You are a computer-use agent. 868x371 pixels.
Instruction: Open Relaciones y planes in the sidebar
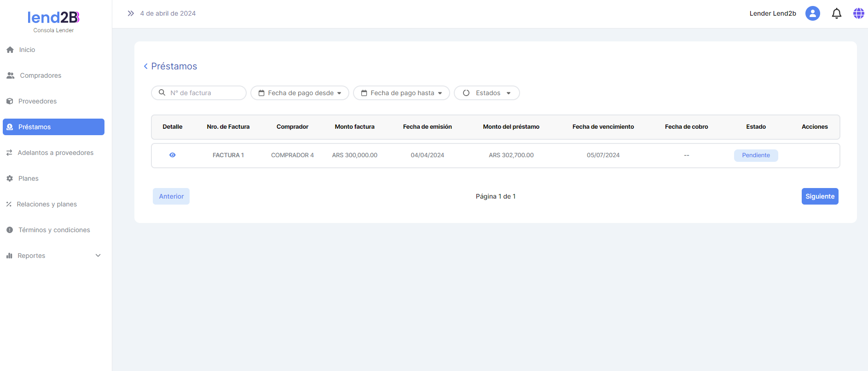click(x=46, y=204)
